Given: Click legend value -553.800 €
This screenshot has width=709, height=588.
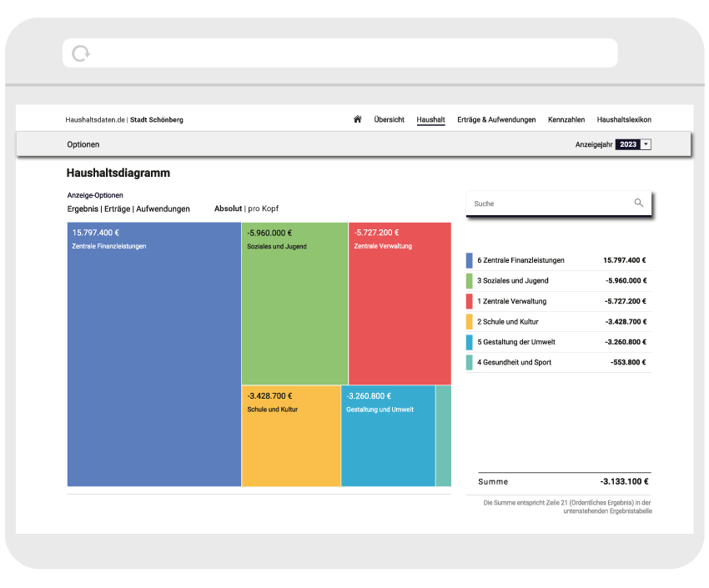Looking at the screenshot, I should 628,363.
